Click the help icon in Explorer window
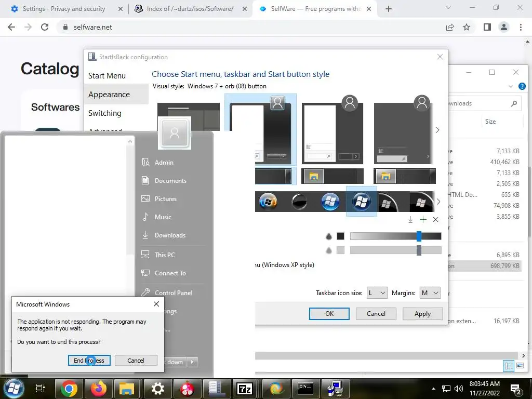This screenshot has width=532, height=399. [522, 86]
